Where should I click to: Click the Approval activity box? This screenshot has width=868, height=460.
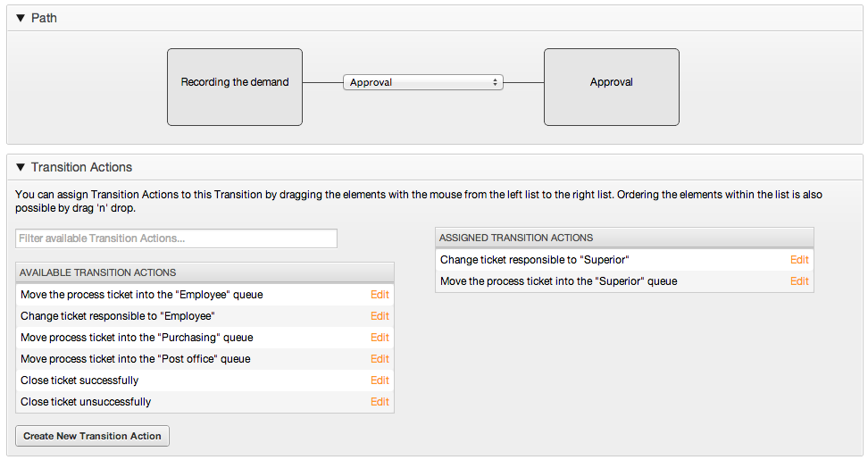(612, 87)
